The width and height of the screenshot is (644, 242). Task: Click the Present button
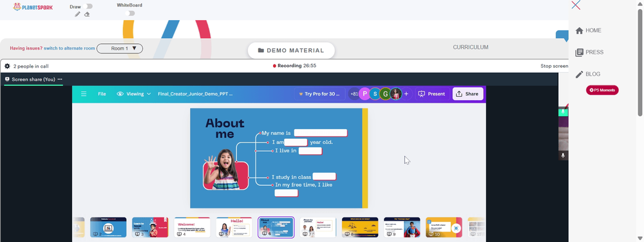pos(432,94)
